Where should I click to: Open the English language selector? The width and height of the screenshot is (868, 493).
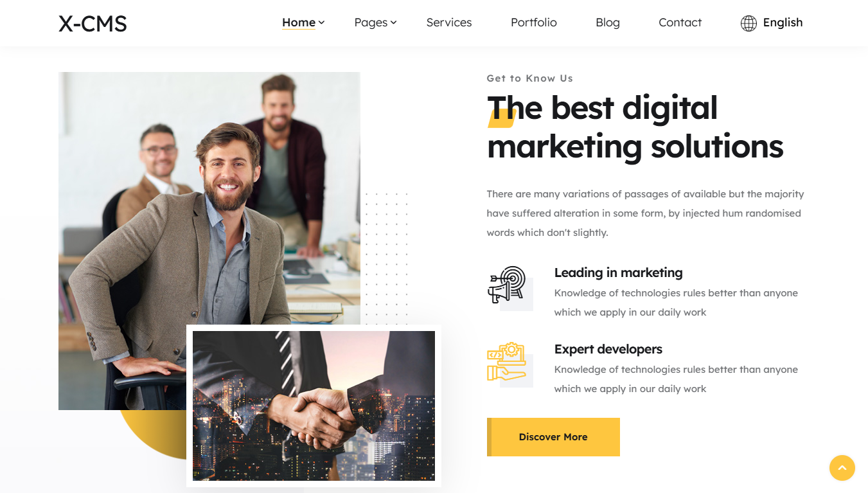point(783,22)
